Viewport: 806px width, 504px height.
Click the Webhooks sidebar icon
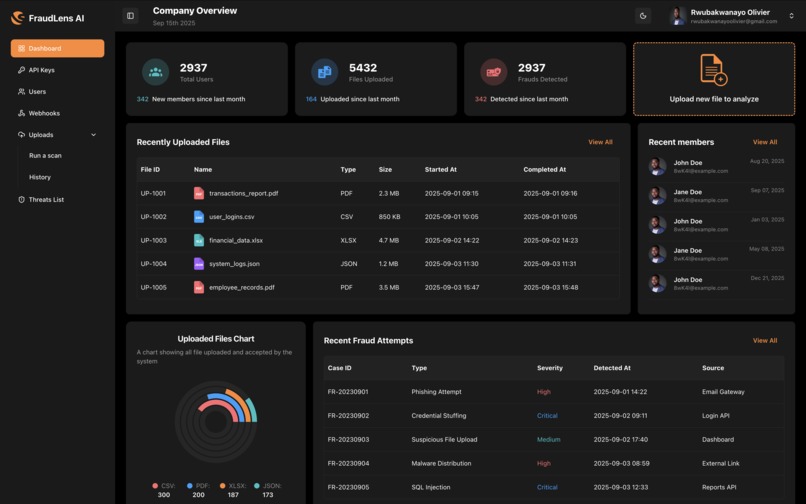pos(21,113)
